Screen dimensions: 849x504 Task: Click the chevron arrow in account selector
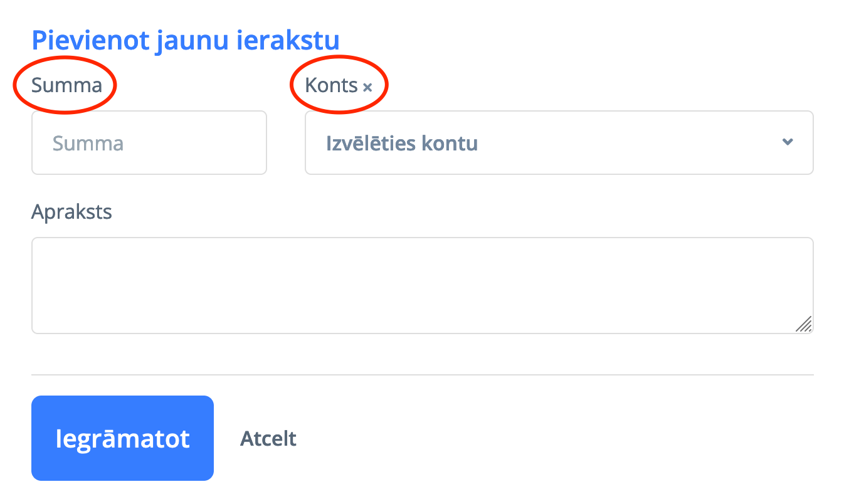788,142
